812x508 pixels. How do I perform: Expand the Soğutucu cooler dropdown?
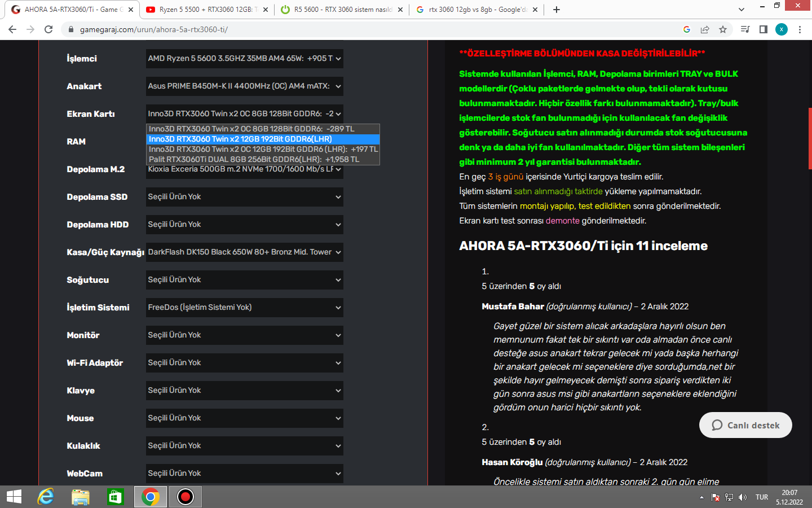(245, 279)
